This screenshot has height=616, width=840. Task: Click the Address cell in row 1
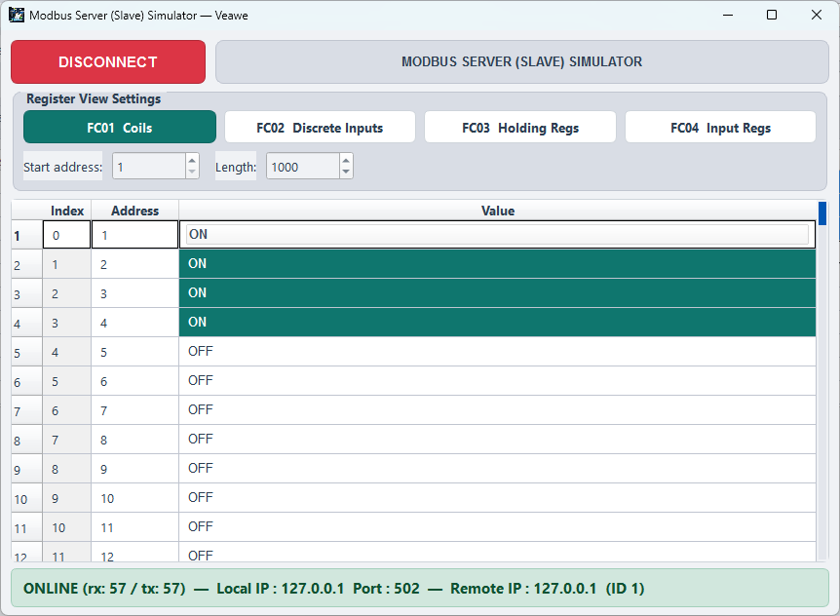(x=135, y=235)
